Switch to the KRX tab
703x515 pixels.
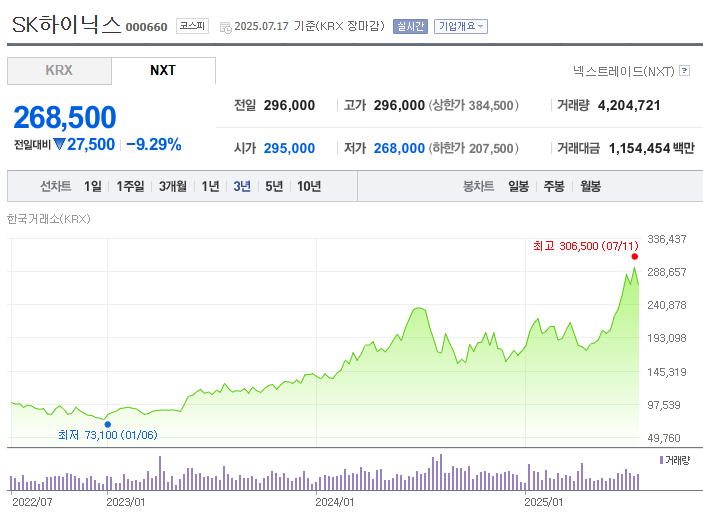tap(59, 70)
